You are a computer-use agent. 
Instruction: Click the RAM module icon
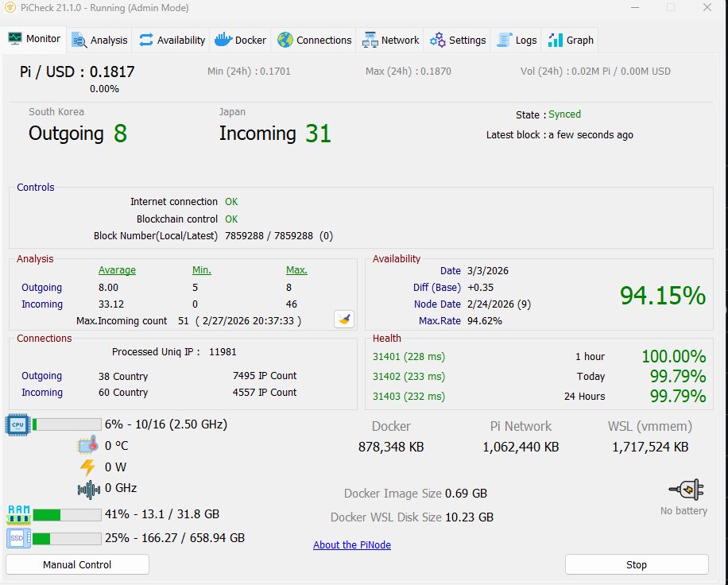pyautogui.click(x=18, y=514)
